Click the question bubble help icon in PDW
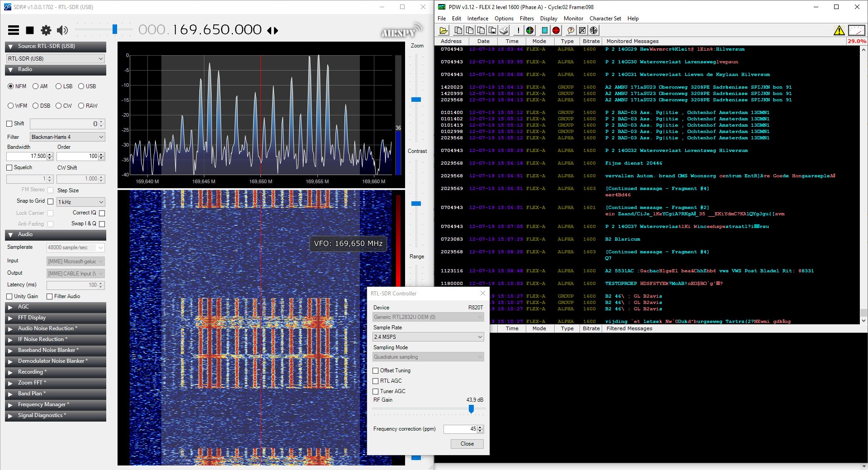This screenshot has width=868, height=470. (571, 30)
